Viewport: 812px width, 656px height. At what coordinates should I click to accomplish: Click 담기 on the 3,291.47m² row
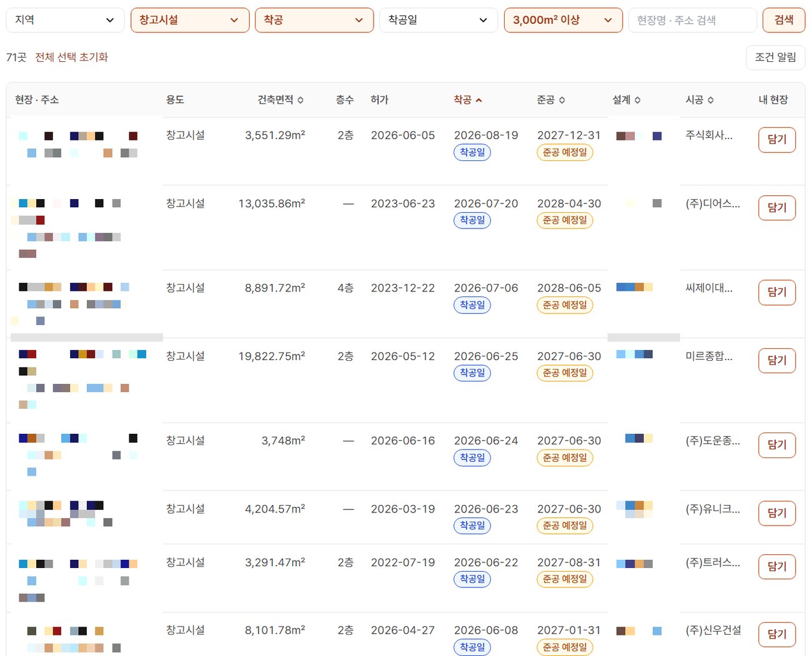(x=777, y=567)
